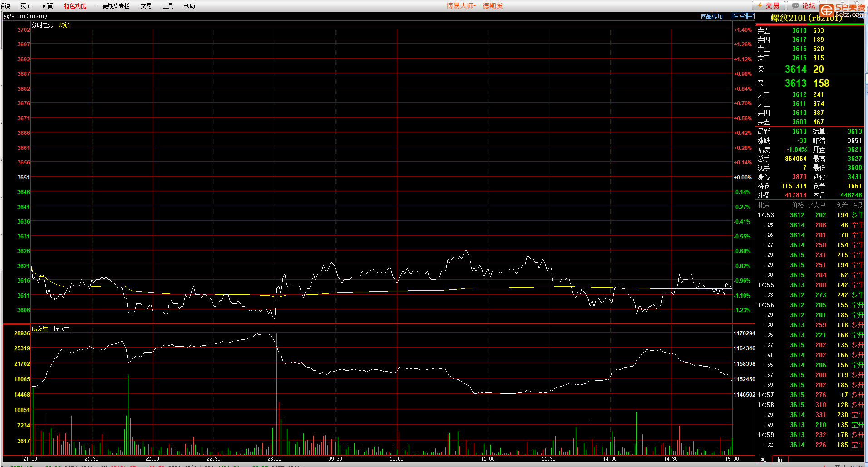Click the 14:58 trade row with 310
The height and width of the screenshot is (467, 868).
[810, 405]
